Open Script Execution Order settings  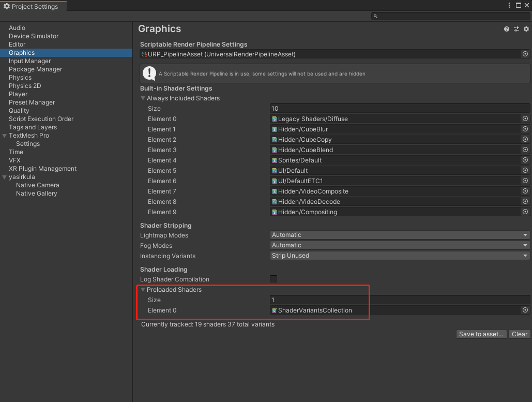click(41, 119)
